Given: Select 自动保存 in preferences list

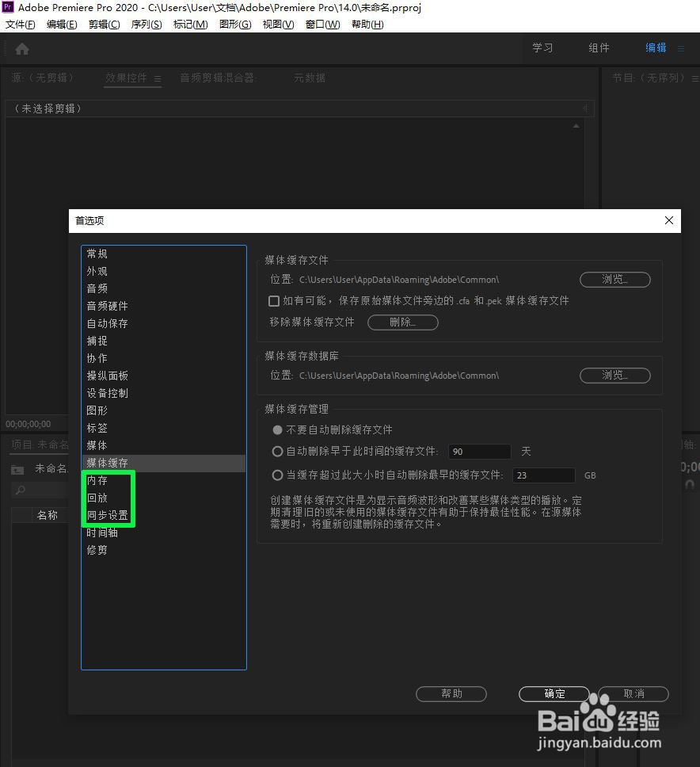Looking at the screenshot, I should tap(163, 324).
